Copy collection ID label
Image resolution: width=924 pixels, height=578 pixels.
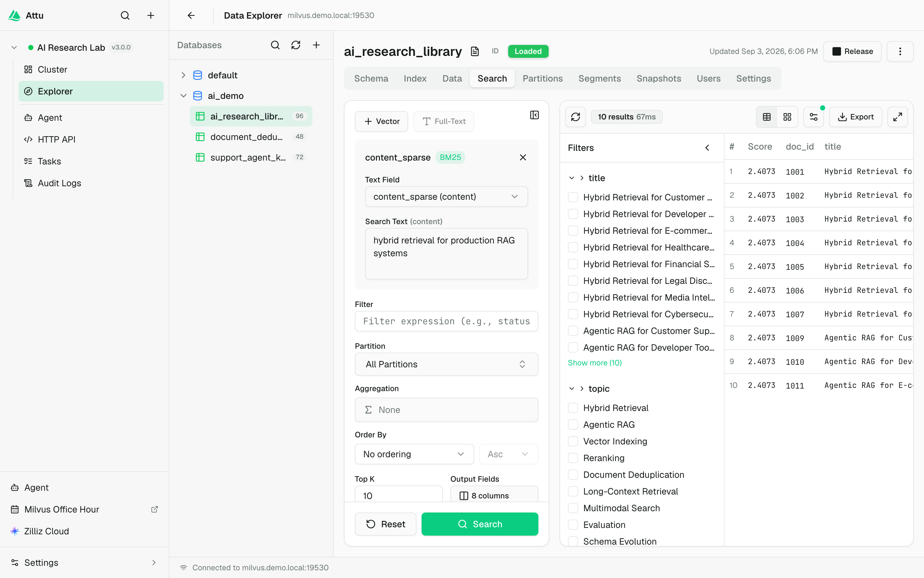(x=495, y=51)
